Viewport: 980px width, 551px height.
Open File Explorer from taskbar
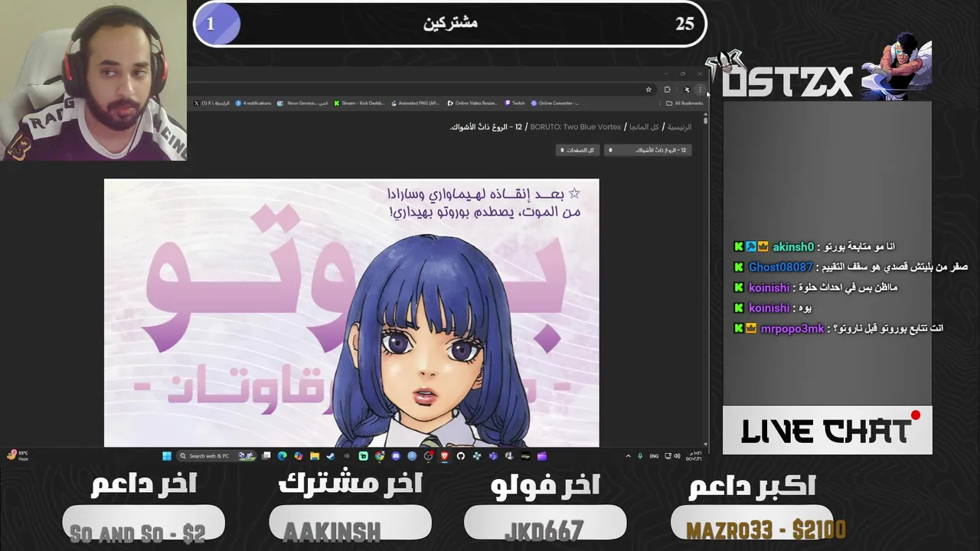[315, 456]
